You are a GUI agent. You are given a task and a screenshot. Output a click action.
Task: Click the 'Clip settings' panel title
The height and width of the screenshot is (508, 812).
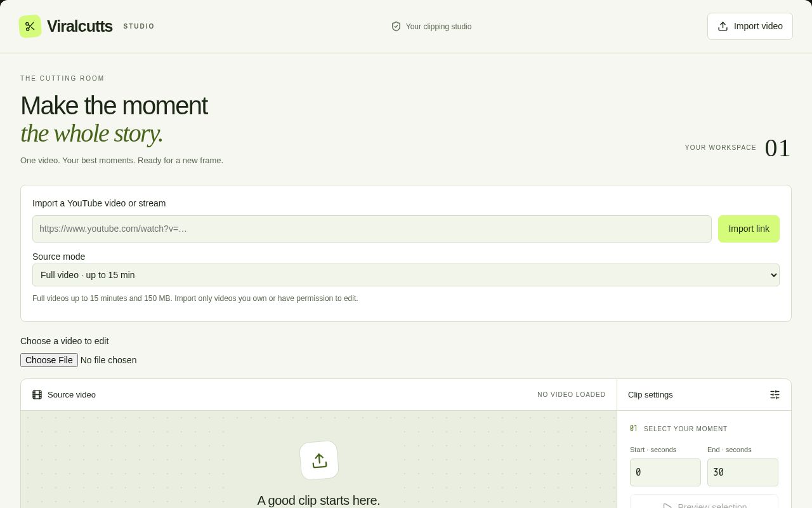[x=650, y=395]
